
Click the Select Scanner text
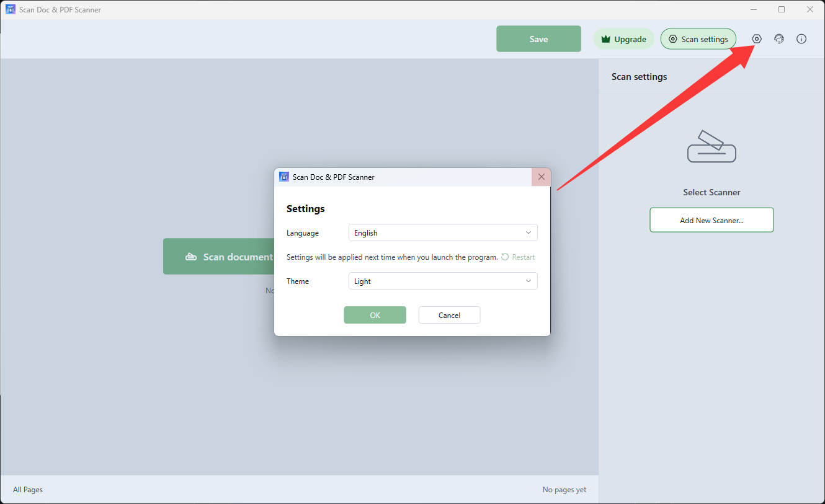tap(711, 192)
